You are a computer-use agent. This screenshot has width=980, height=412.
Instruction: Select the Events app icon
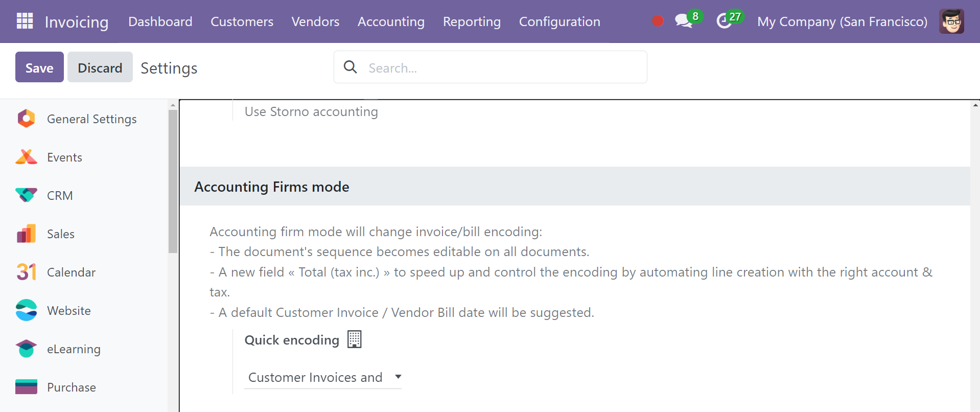tap(26, 157)
